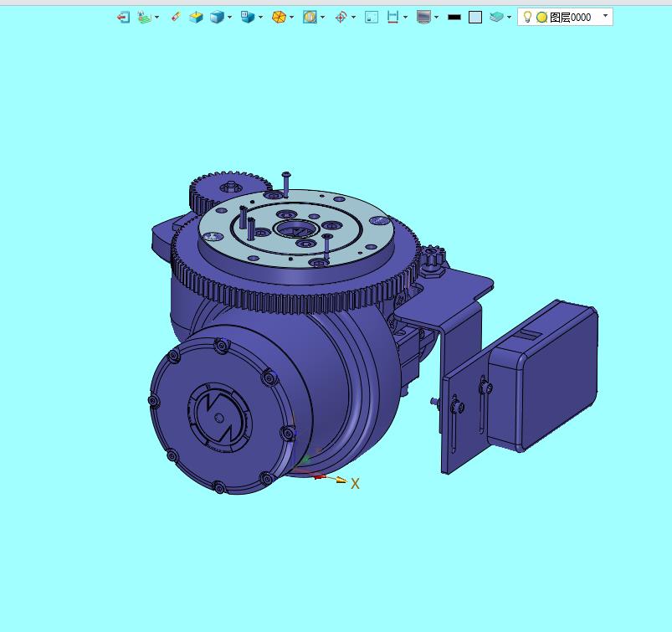The image size is (672, 632).
Task: Click the X axis label of the triad
Action: click(355, 484)
